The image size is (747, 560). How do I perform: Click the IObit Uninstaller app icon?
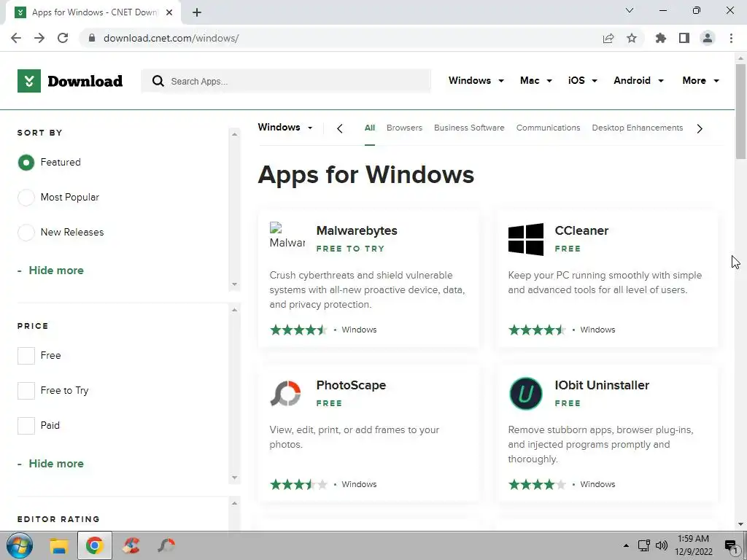point(526,394)
